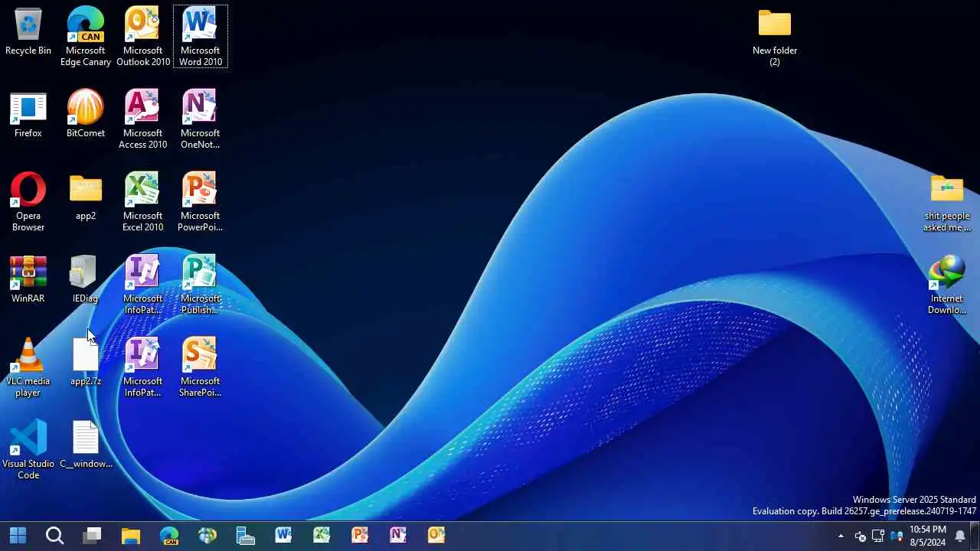This screenshot has height=551, width=980.
Task: Select the C__window... text file icon
Action: point(86,445)
